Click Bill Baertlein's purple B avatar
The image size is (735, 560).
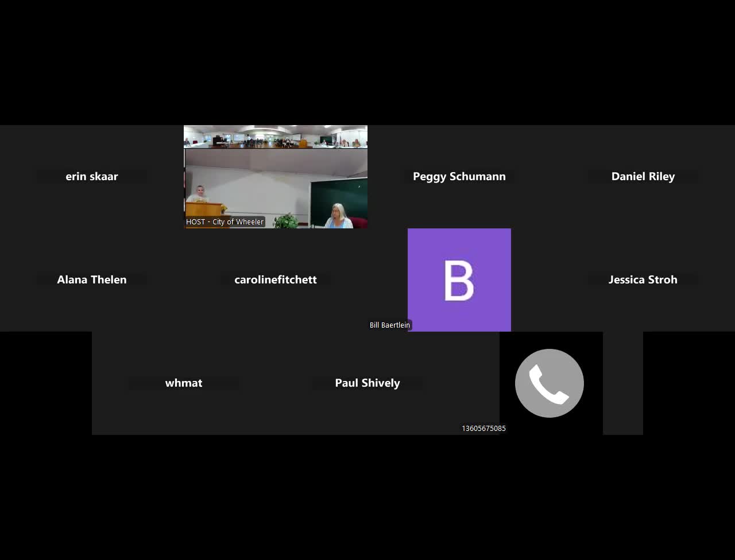459,280
